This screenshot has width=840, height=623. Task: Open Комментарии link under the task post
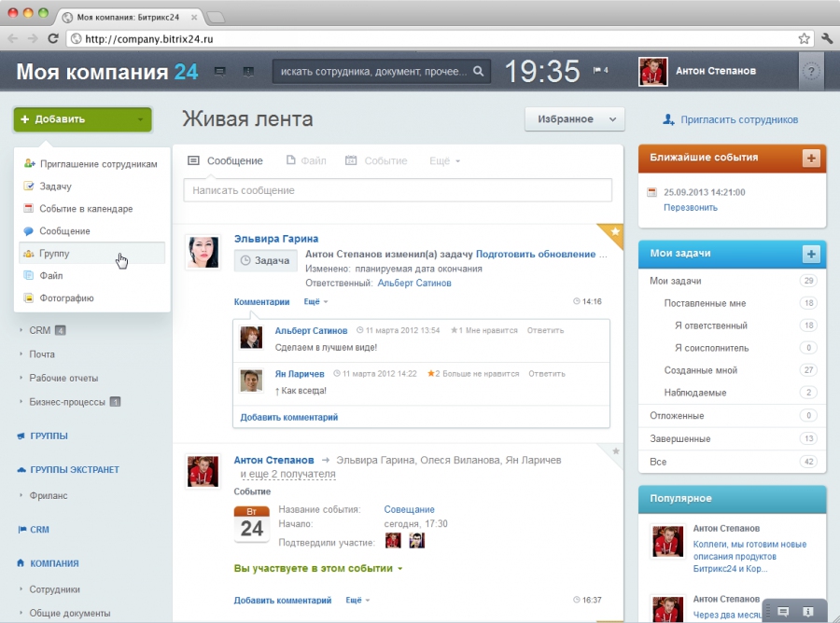[261, 302]
